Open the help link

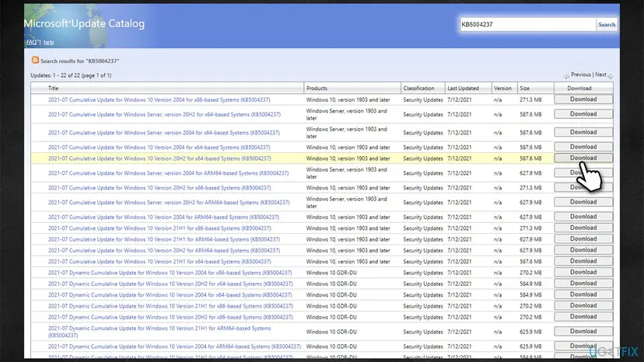49,42
